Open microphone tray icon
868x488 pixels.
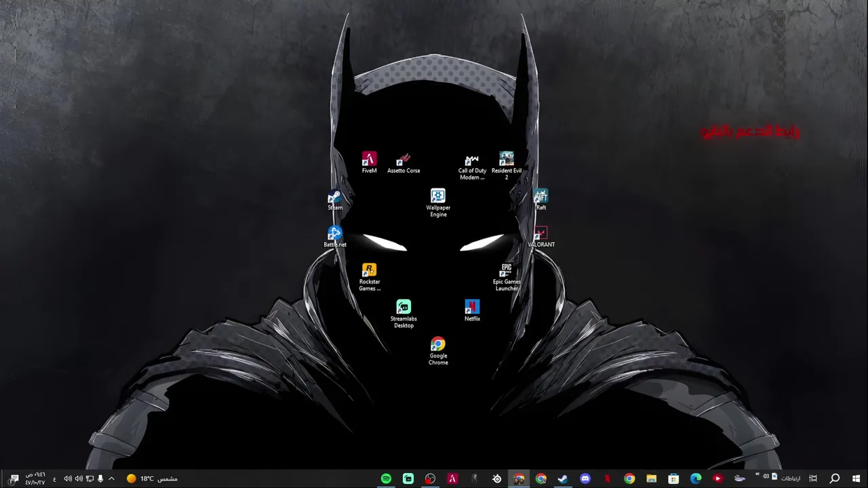pyautogui.click(x=100, y=479)
